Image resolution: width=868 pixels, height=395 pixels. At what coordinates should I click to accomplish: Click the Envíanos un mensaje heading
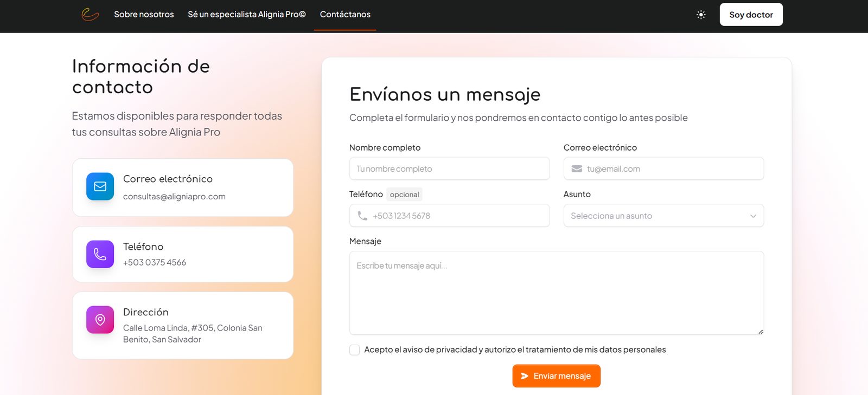point(445,94)
